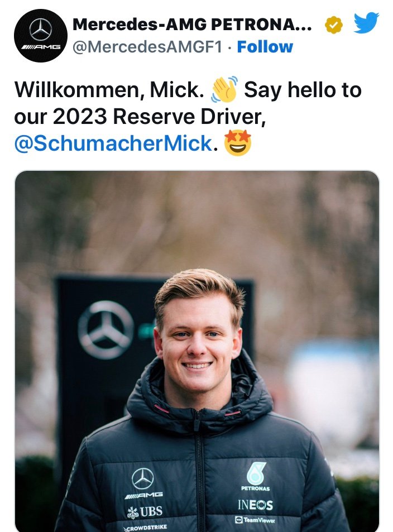Click the Petronas logo on the jacket

[256, 476]
